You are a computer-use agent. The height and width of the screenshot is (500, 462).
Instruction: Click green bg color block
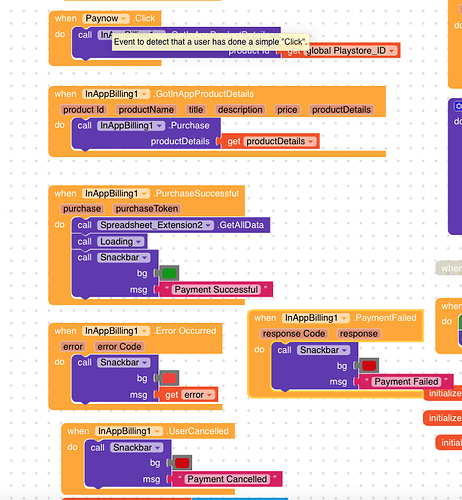(169, 273)
